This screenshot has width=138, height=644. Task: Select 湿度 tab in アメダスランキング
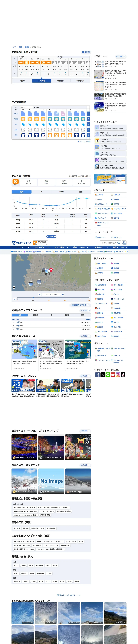pyautogui.click(x=83, y=315)
